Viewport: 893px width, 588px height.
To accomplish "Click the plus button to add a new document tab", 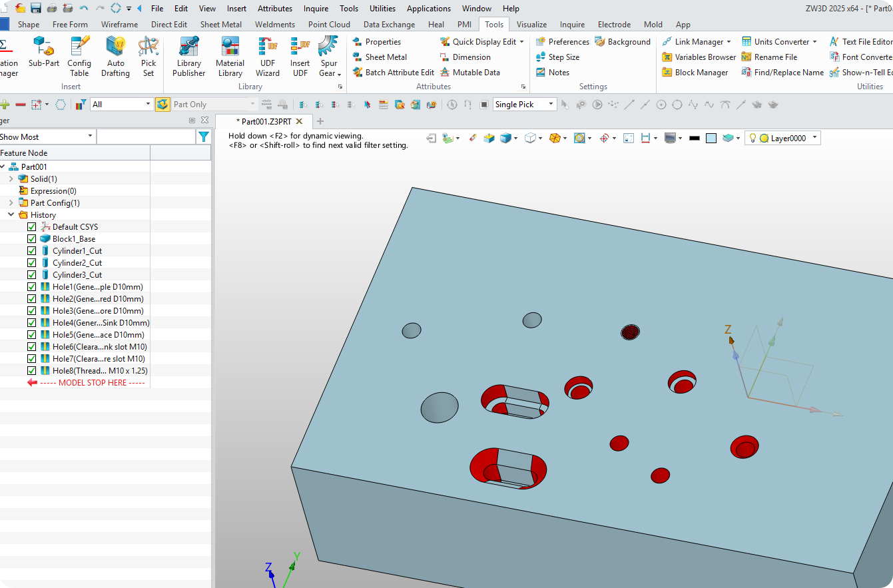I will click(x=320, y=121).
